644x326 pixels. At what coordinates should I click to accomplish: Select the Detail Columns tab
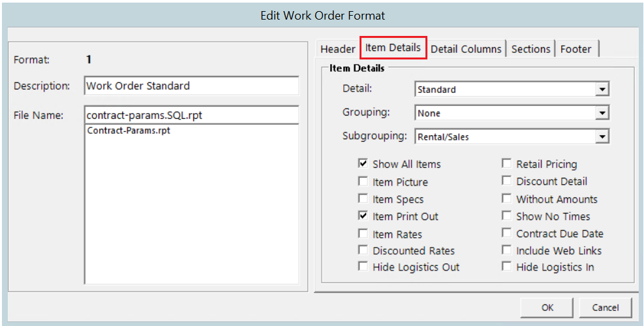(466, 49)
